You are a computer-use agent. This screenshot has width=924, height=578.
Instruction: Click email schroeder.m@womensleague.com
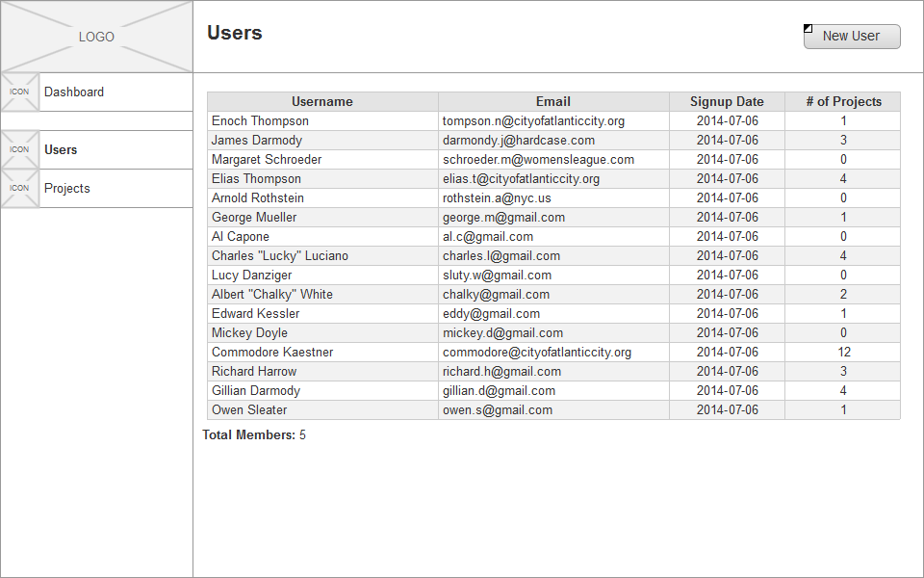(x=539, y=159)
